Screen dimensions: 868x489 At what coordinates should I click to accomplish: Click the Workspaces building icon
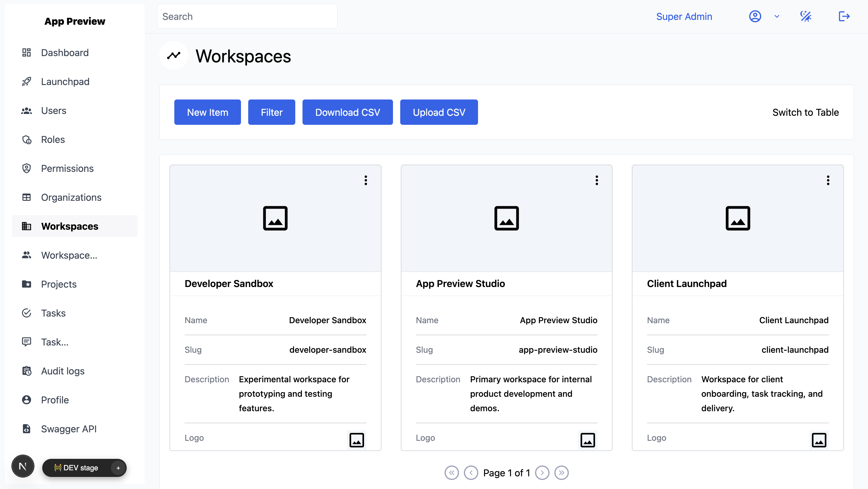pos(26,226)
